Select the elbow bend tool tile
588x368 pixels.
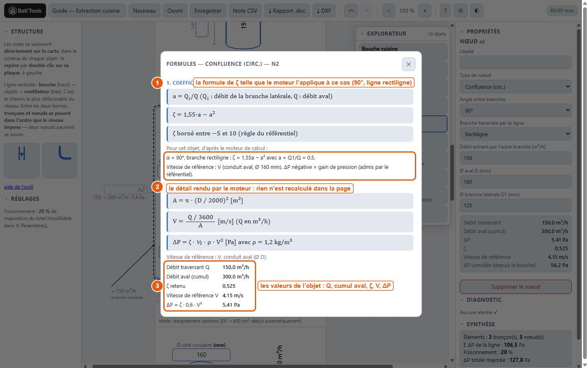click(x=60, y=160)
